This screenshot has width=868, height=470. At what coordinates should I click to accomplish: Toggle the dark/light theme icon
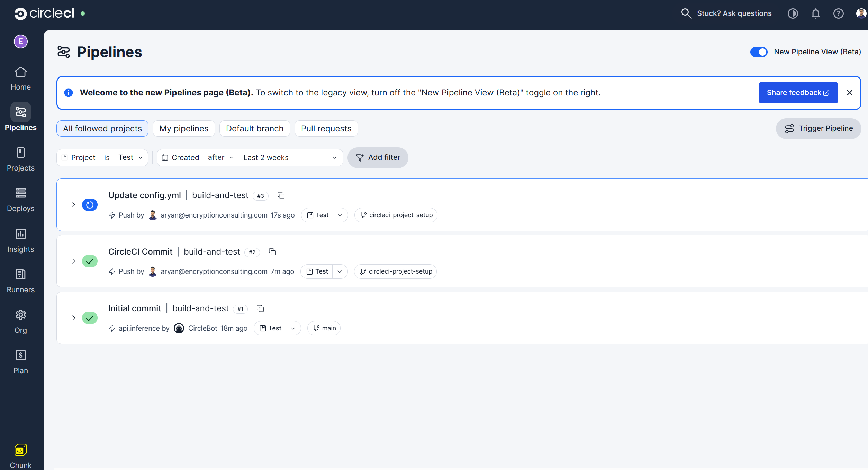pyautogui.click(x=793, y=13)
